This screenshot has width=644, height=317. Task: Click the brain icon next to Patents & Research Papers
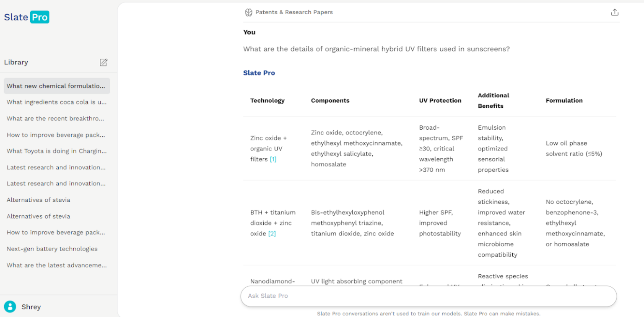[249, 13]
